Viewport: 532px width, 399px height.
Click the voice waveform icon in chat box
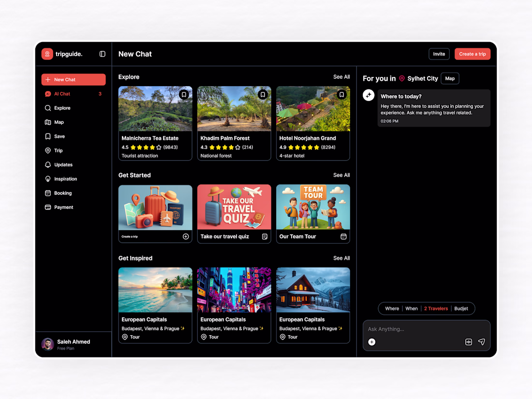coord(469,342)
